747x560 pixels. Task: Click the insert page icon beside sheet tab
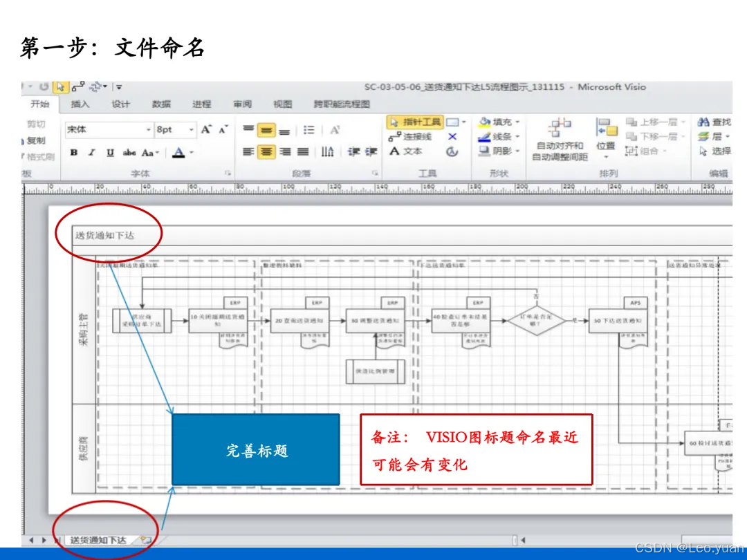[145, 540]
